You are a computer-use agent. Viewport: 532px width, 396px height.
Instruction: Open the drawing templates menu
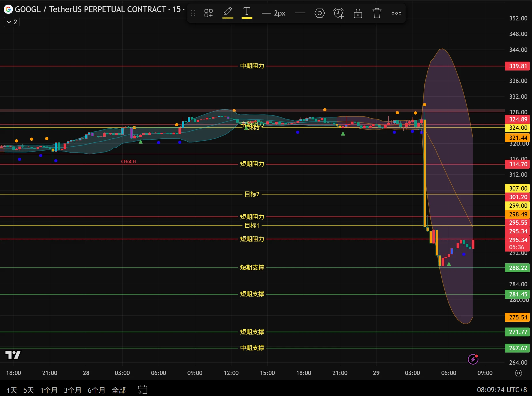click(x=208, y=13)
